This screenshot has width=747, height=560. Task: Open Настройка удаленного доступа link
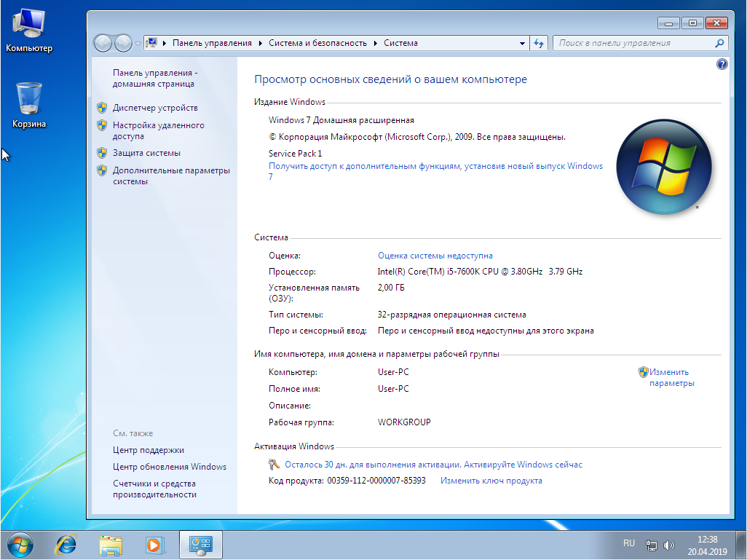click(x=158, y=130)
